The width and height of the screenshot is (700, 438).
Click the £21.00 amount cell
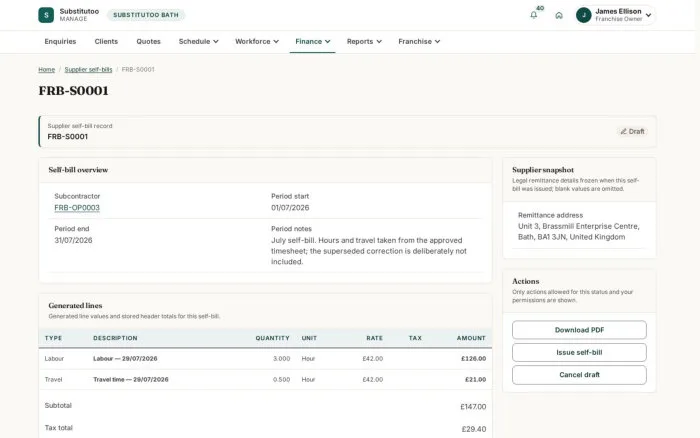475,380
